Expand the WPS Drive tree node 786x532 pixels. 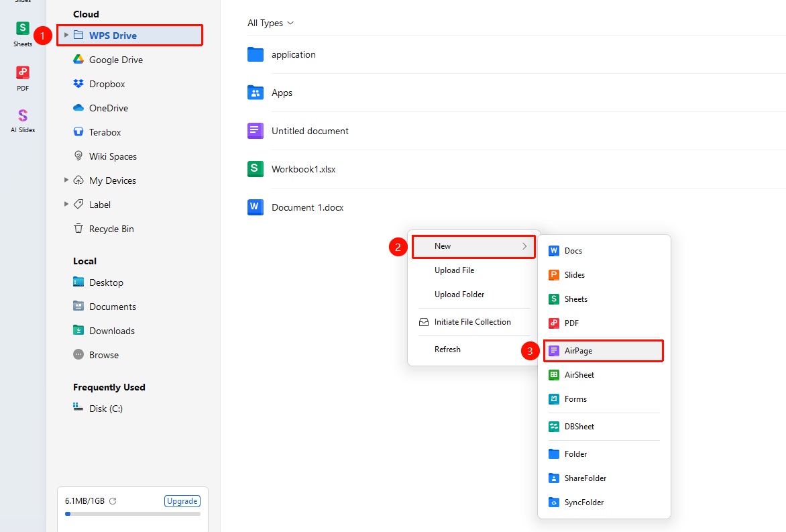click(66, 35)
